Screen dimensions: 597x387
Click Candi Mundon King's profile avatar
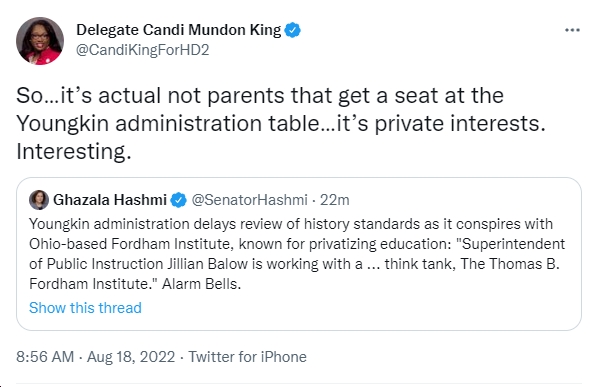pyautogui.click(x=40, y=41)
